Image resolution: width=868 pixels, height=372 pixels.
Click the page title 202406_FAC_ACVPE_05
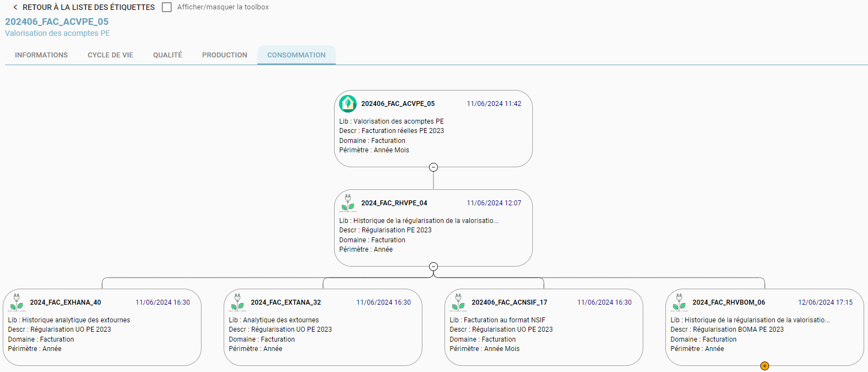(57, 22)
